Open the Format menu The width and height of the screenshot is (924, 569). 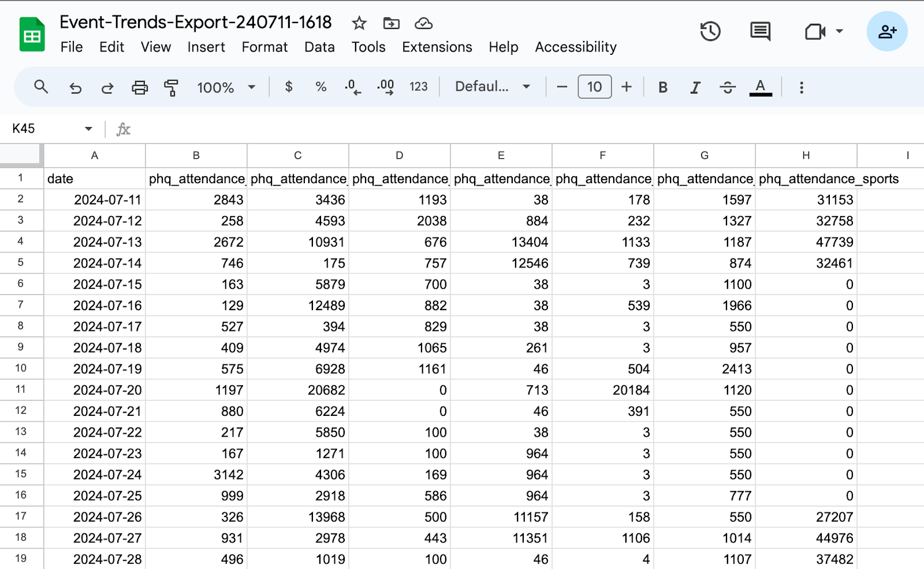click(x=264, y=47)
